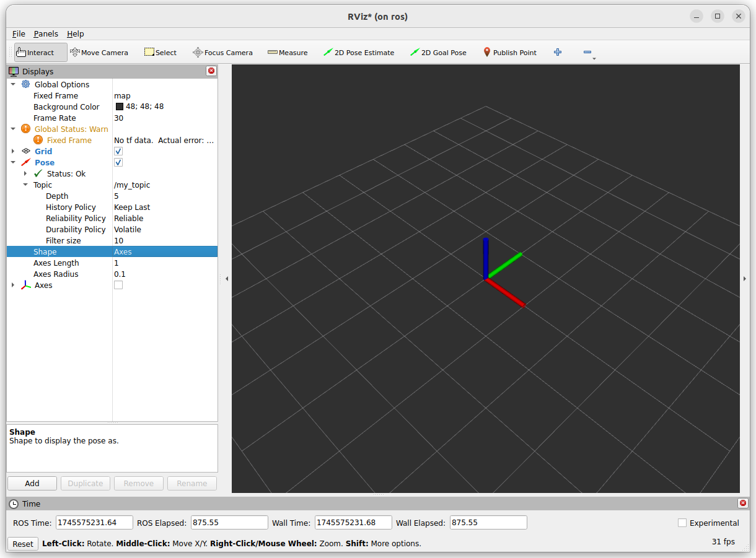
Task: Click the Global Status warning icon
Action: [25, 129]
